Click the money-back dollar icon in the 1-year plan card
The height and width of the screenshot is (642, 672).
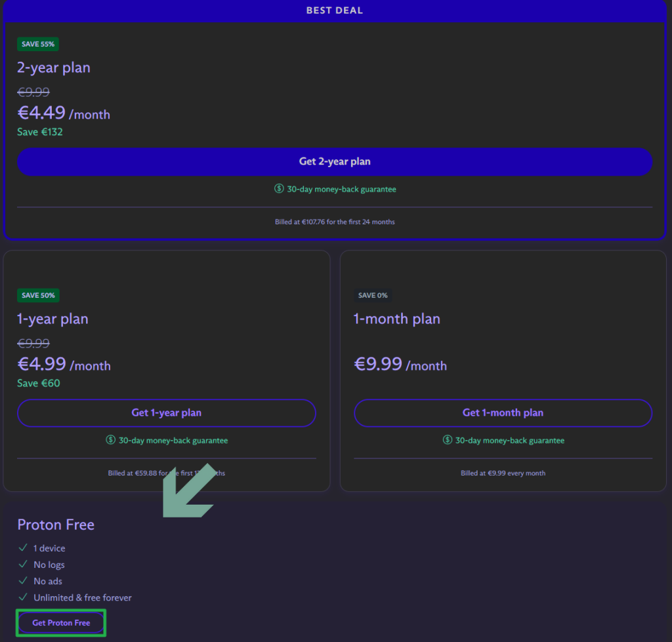pyautogui.click(x=111, y=440)
